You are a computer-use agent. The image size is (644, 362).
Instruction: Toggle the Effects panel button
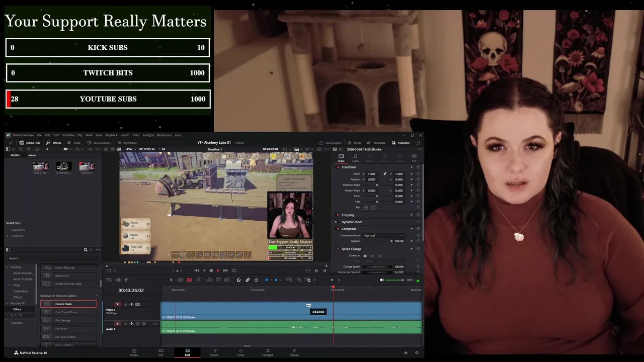point(53,143)
